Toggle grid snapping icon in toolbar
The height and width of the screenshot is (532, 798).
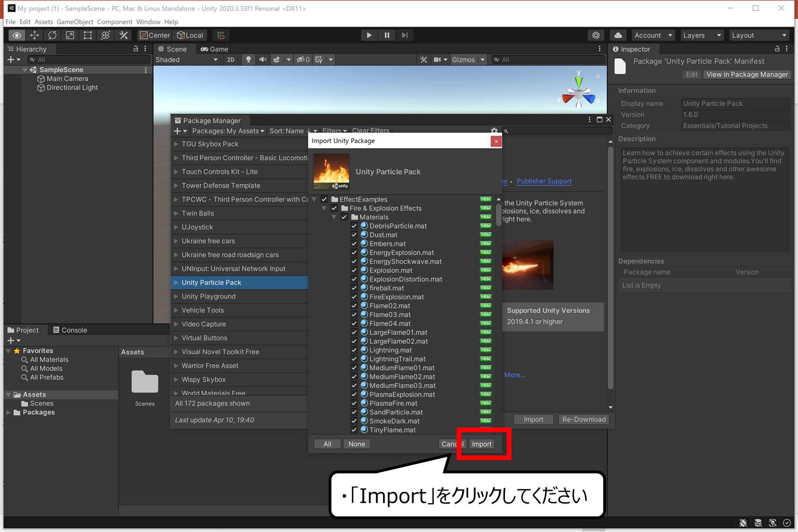[x=221, y=35]
